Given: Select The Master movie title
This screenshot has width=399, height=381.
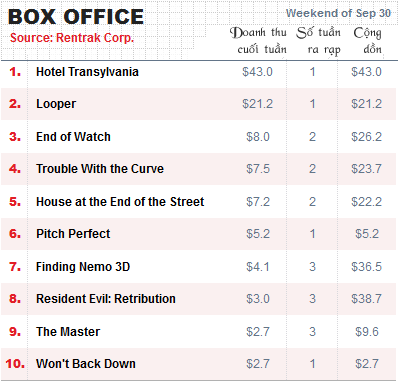Looking at the screenshot, I should (x=68, y=332).
